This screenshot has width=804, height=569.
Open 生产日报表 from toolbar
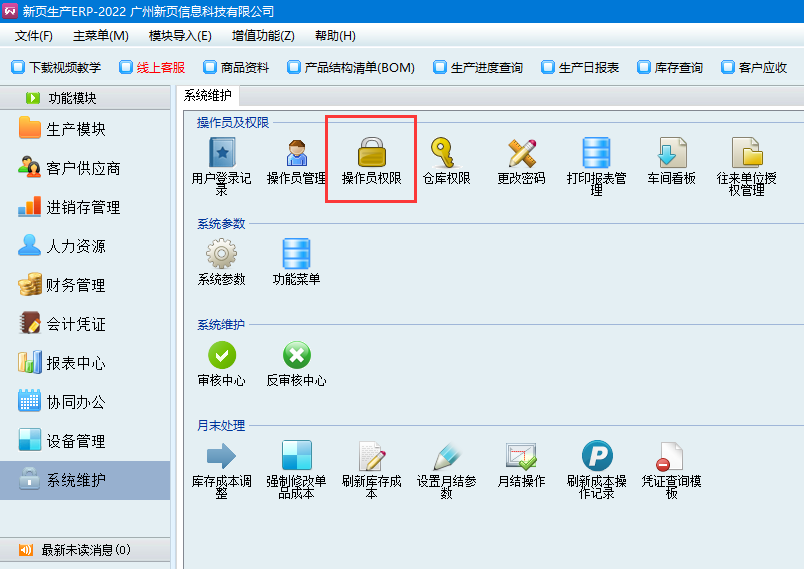pyautogui.click(x=580, y=68)
